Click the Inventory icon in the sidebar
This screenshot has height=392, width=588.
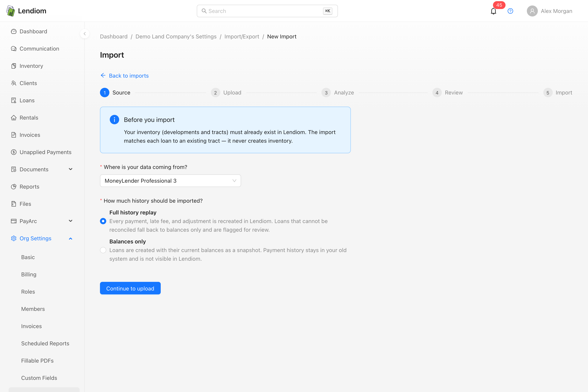pyautogui.click(x=14, y=66)
